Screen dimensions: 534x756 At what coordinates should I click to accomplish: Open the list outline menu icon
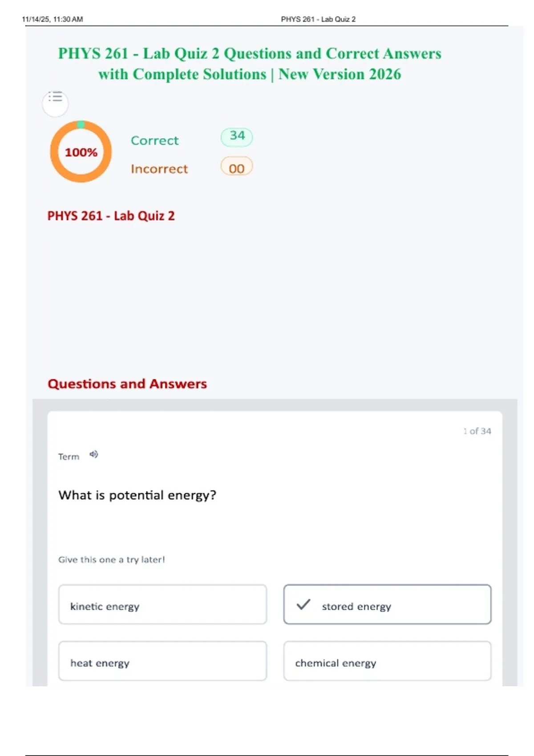55,98
